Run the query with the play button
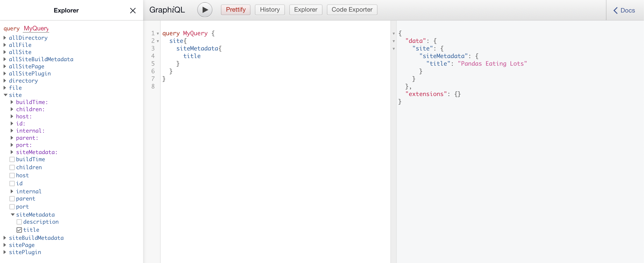Image resolution: width=644 pixels, height=263 pixels. pos(205,10)
